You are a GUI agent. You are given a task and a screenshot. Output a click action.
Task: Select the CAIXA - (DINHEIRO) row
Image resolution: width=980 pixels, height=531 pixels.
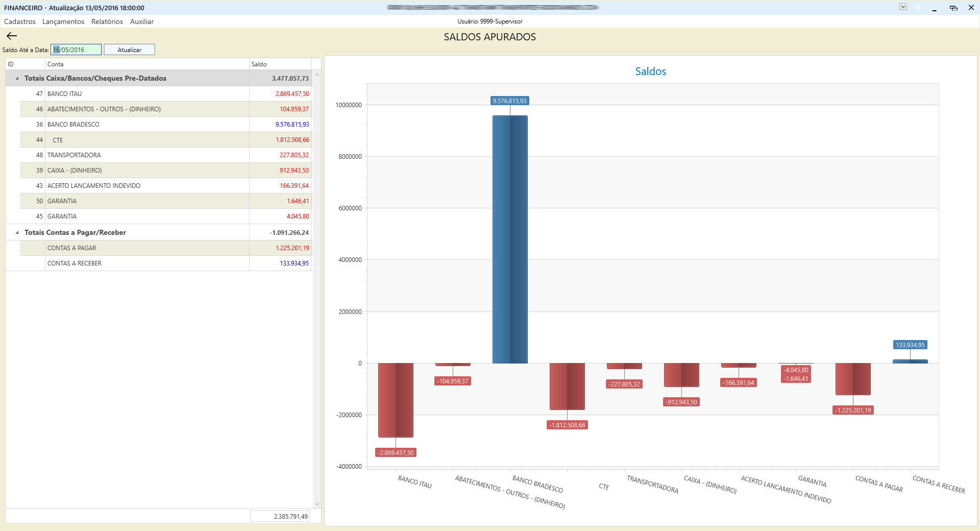click(165, 171)
